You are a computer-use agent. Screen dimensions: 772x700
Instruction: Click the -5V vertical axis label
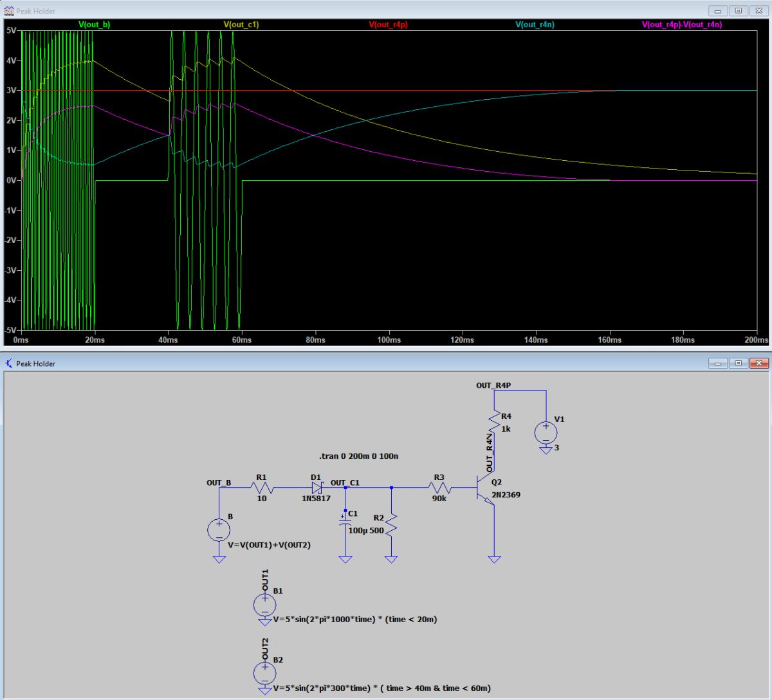coord(10,331)
